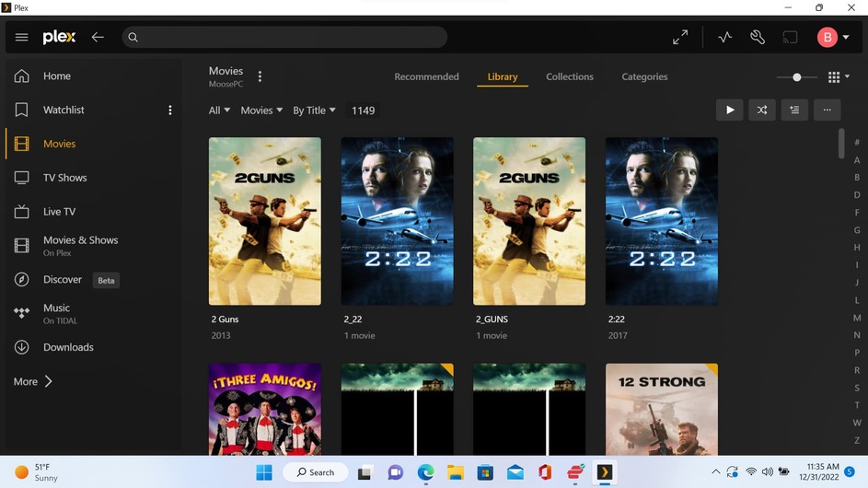This screenshot has width=868, height=488.
Task: Open Movies library options three dots
Action: click(260, 76)
